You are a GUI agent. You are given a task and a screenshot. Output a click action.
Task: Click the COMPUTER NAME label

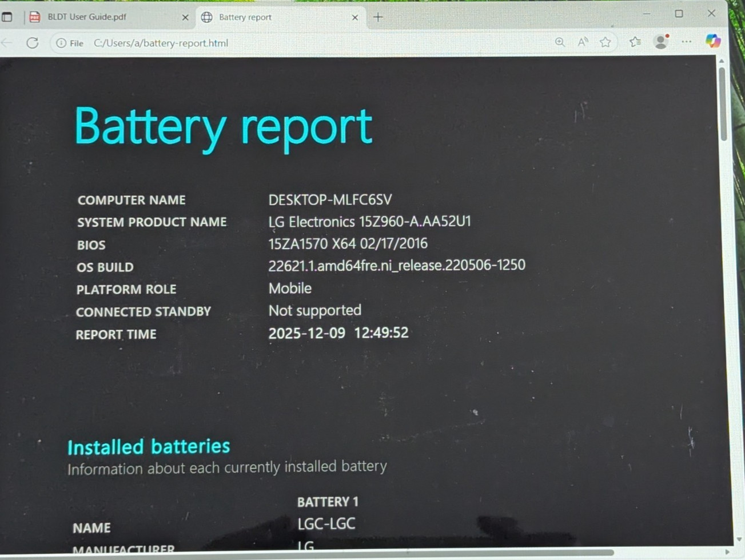tap(132, 200)
